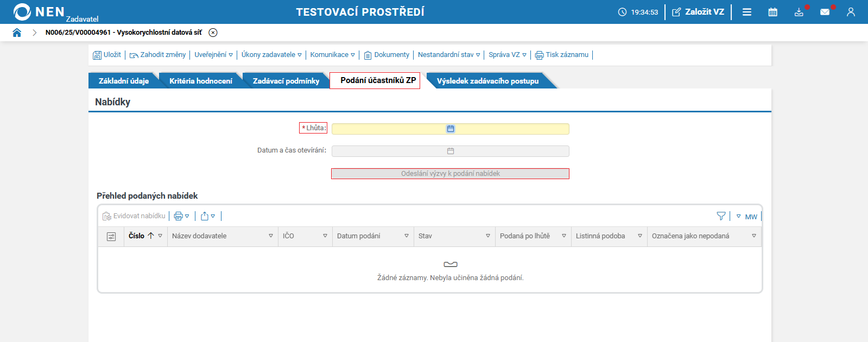Switch to Kritéria hodnocení tab
868x342 pixels.
[200, 81]
